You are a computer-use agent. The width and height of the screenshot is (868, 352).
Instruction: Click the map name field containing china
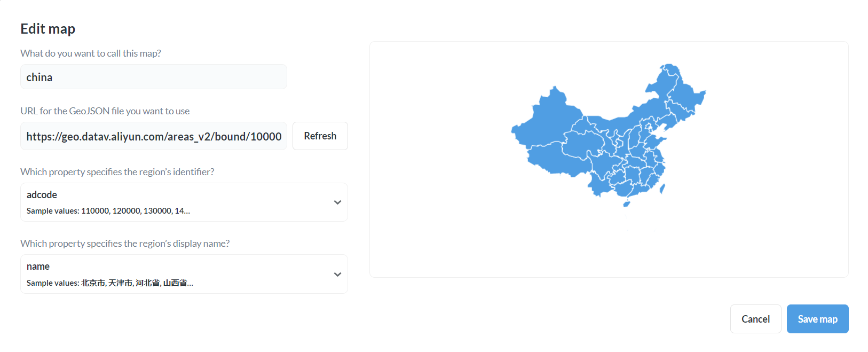[x=153, y=76]
